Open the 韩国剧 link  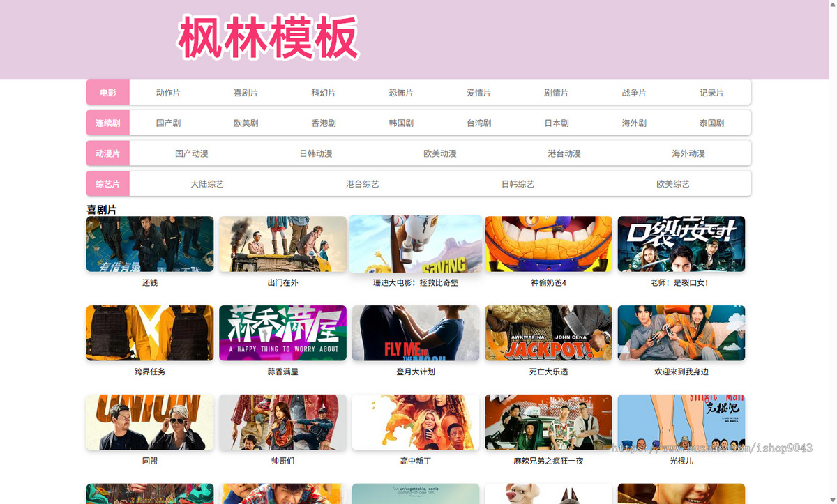(401, 123)
